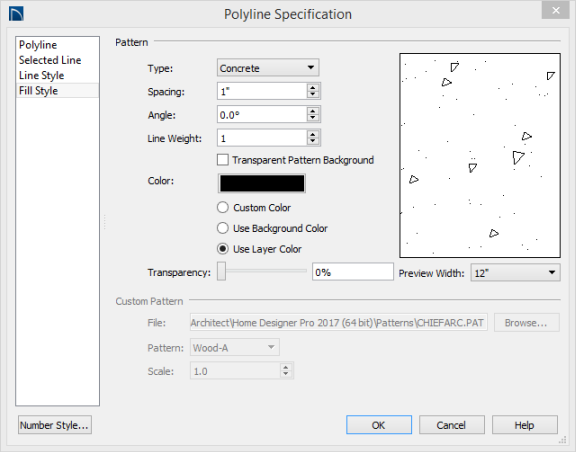Close the Polyline Specification dialog
Screen dimensions: 576x452
coord(555,10)
